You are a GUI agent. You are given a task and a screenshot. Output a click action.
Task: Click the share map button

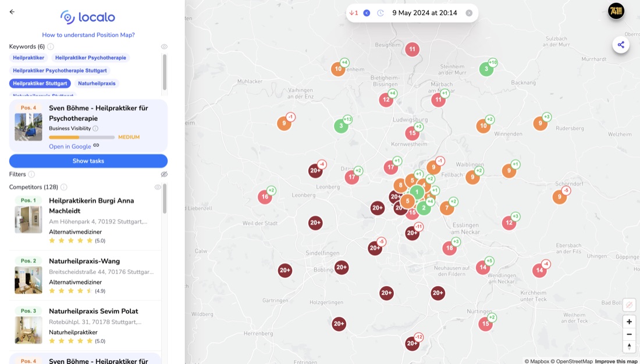tap(620, 45)
